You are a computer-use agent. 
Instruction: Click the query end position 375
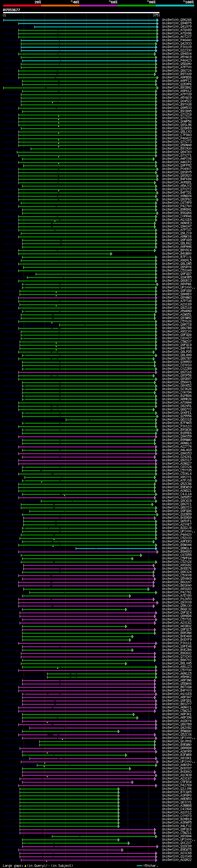[x=155, y=15]
